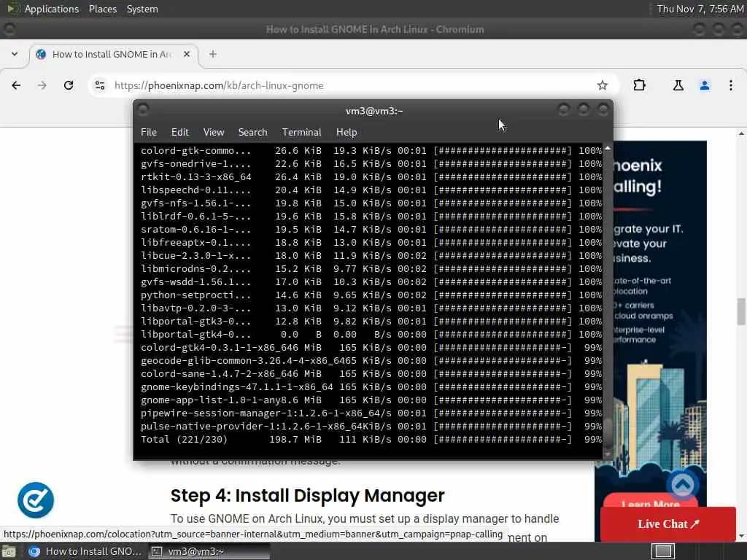747x560 pixels.
Task: Open a new browser tab
Action: 213,54
